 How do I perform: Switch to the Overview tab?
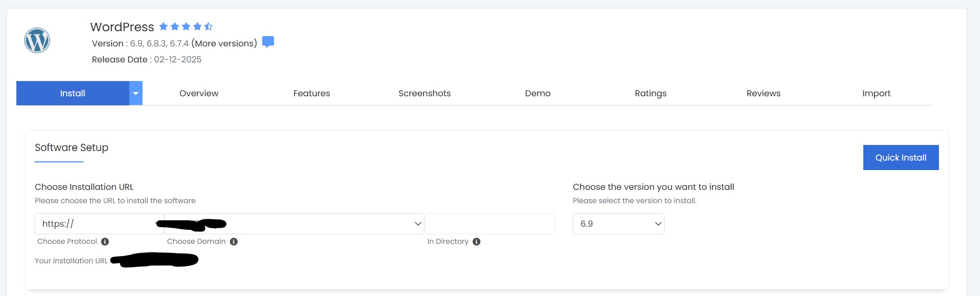(x=198, y=93)
